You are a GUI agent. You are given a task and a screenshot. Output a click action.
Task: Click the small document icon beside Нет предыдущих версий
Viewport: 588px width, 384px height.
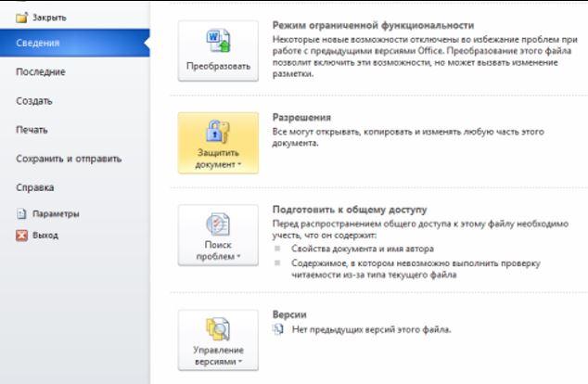pyautogui.click(x=278, y=329)
